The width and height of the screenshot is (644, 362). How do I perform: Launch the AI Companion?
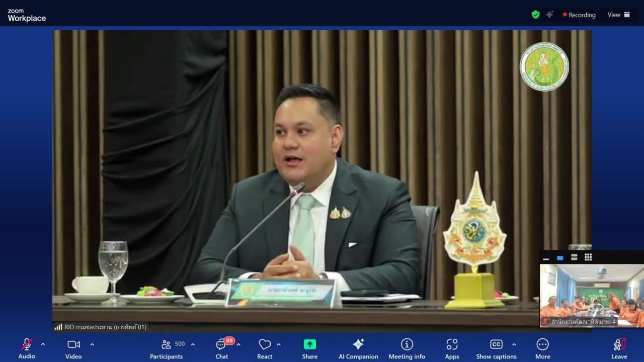[358, 348]
